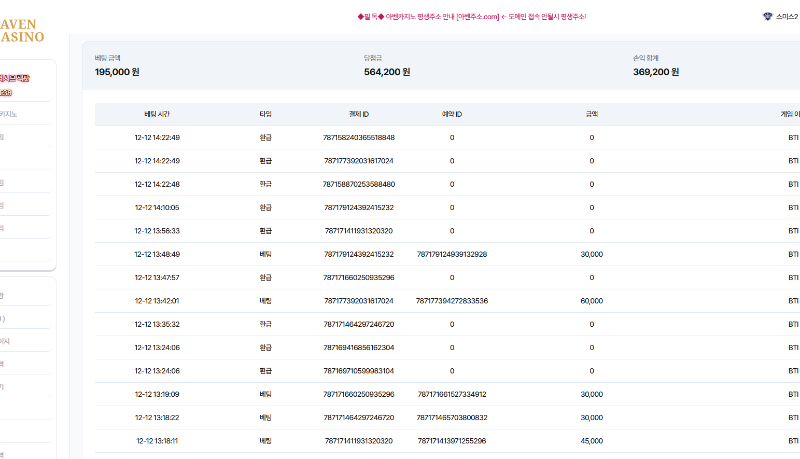Viewport: 800px width, 459px height.
Task: Select the 195,000 원 betting amount total
Action: point(119,72)
